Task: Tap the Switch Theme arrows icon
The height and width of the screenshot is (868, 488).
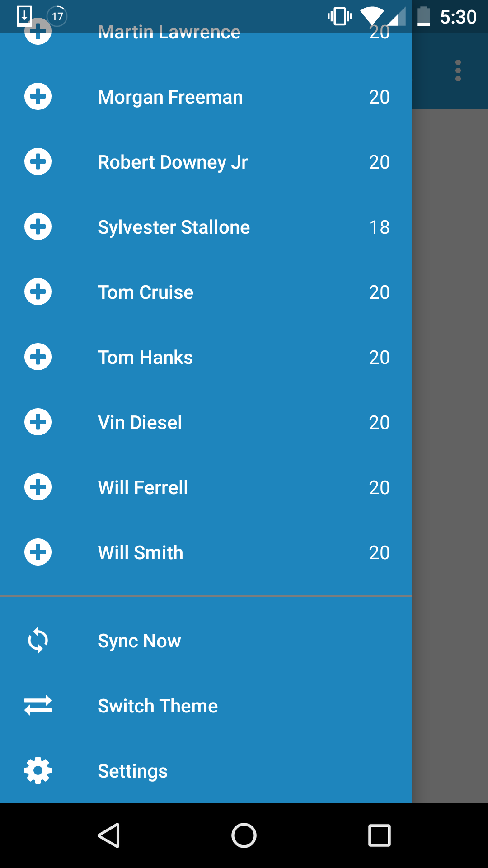Action: coord(38,705)
